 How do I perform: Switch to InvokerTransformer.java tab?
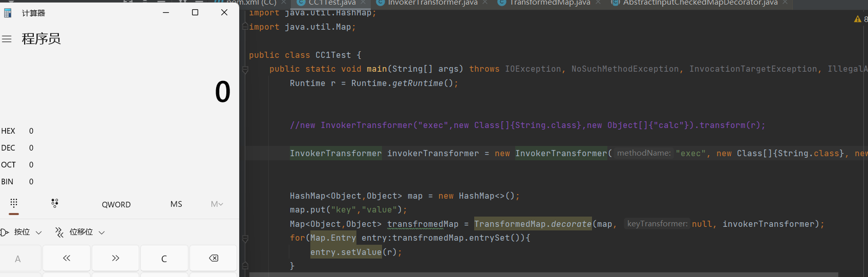(x=432, y=3)
